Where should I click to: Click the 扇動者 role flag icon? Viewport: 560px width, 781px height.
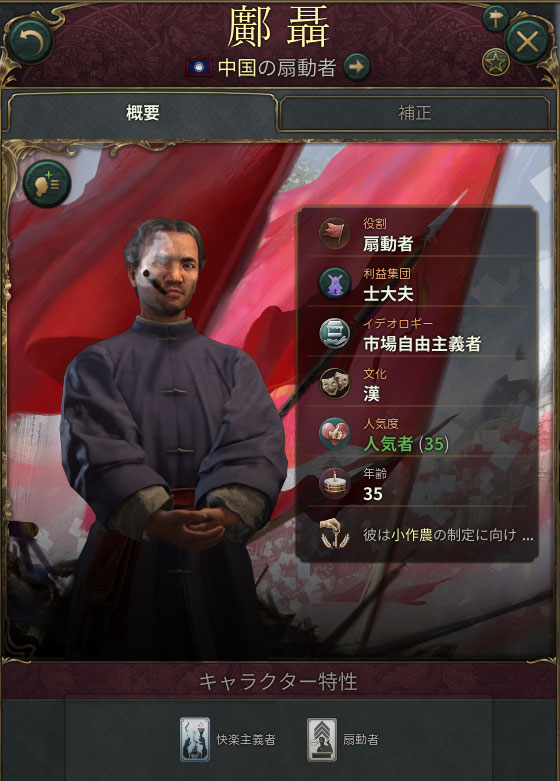[x=335, y=233]
